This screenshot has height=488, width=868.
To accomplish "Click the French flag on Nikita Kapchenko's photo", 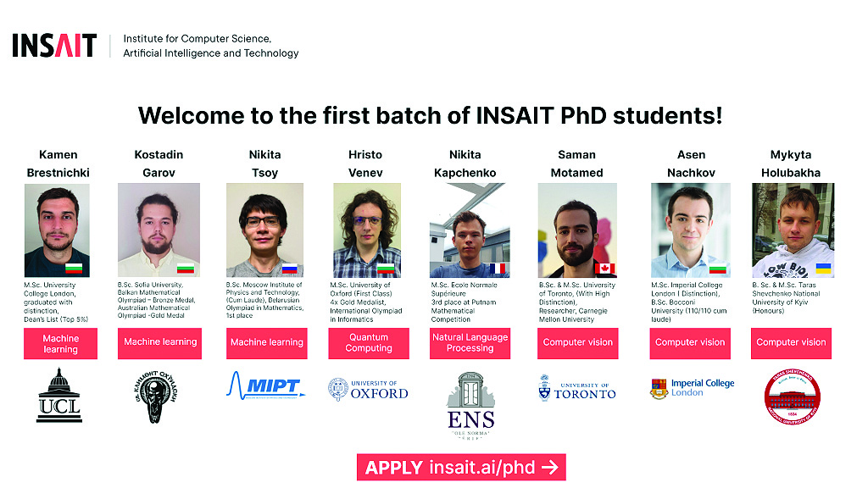I will (497, 269).
